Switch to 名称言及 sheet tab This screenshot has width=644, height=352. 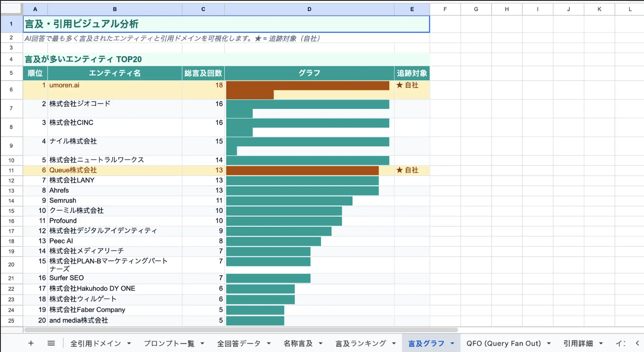tap(298, 344)
